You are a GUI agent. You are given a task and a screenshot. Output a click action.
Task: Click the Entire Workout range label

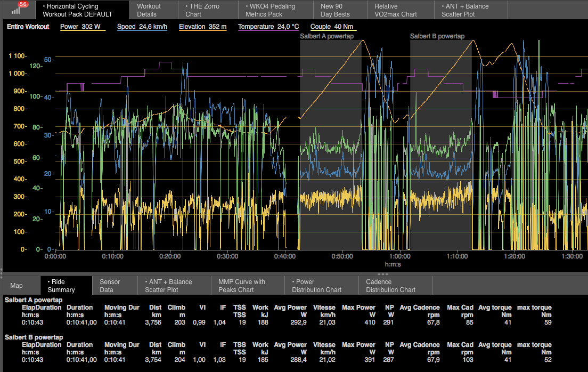pos(28,27)
